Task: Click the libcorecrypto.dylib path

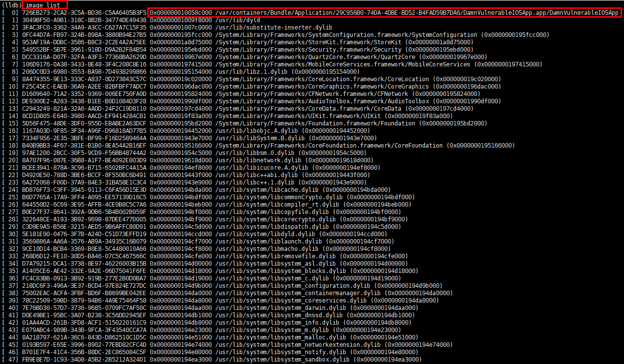Action: (x=275, y=219)
